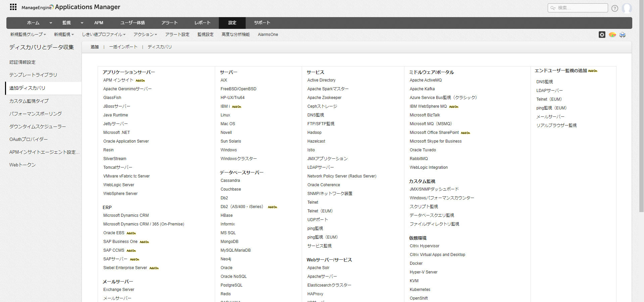The width and height of the screenshot is (644, 302).
Task: Open the apps grid launcher icon
Action: (13, 7)
